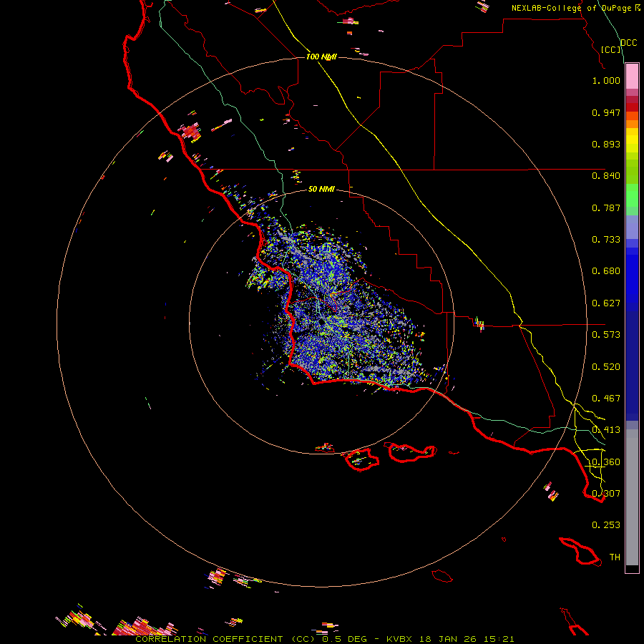Click the 0.627 legend value
Screen dimensions: 644x644
pos(606,303)
